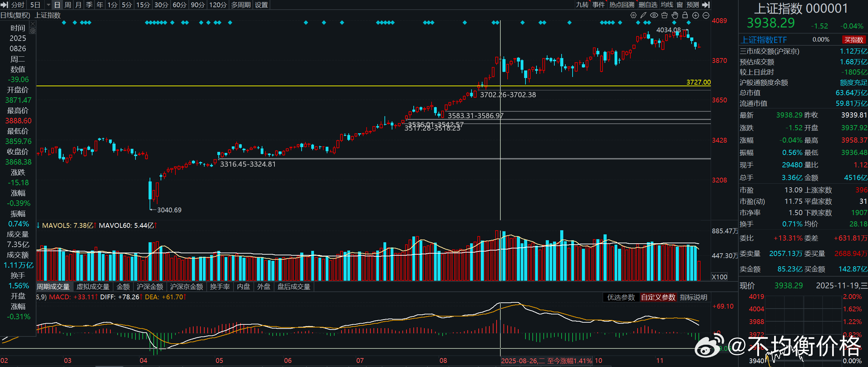Select the hand pan tool icon
The width and height of the screenshot is (868, 367).
[x=675, y=15]
